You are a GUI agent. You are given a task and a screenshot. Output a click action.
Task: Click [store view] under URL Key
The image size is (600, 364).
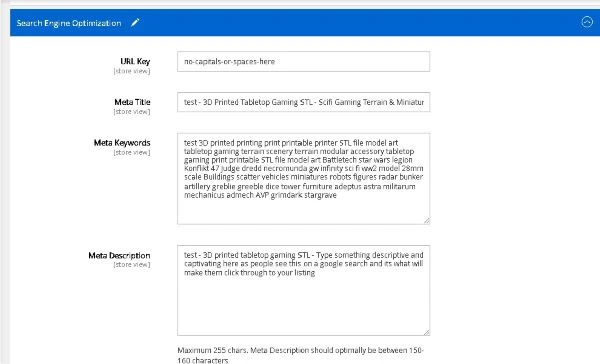132,71
